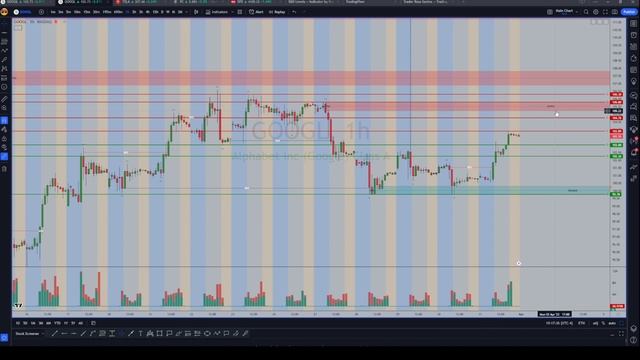
Task: Collapse the chart legend expander under GOOGL title
Action: [x=18, y=28]
